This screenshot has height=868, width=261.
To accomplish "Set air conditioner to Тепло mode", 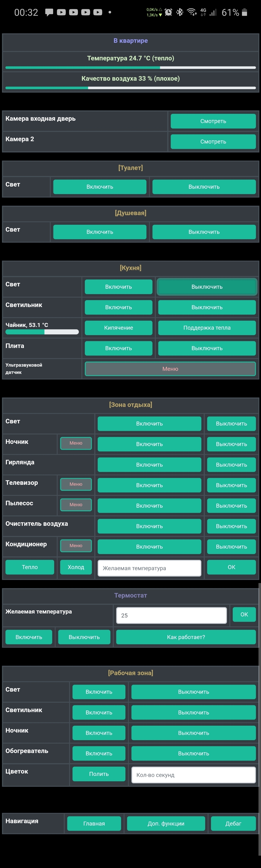I will pos(30,567).
